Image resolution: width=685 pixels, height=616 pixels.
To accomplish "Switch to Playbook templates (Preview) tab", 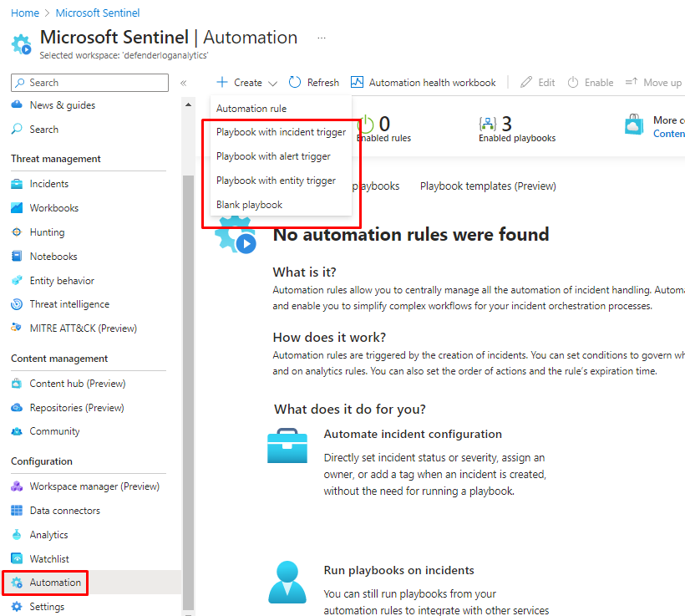I will [x=488, y=186].
